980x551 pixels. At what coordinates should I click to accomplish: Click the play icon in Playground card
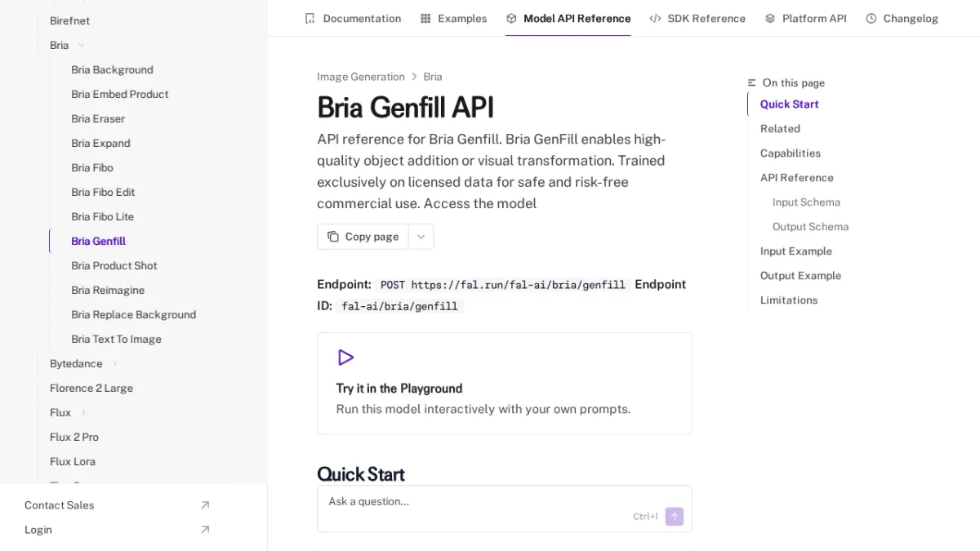point(345,358)
